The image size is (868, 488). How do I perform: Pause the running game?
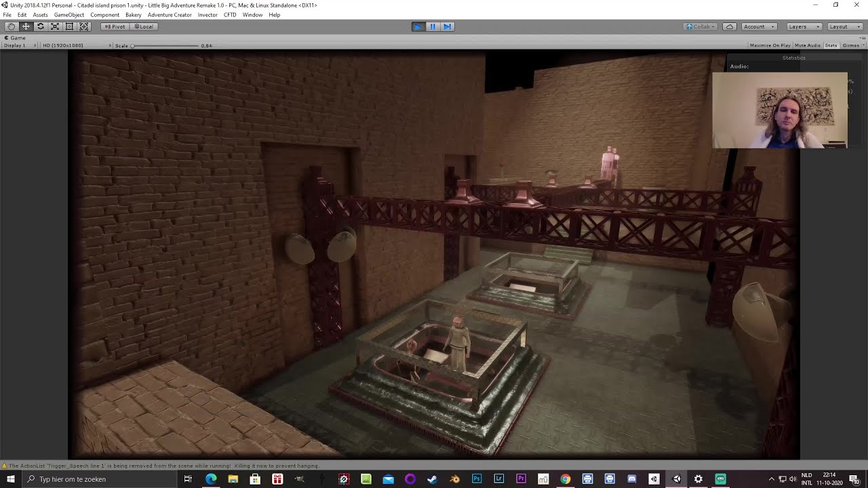[x=433, y=26]
